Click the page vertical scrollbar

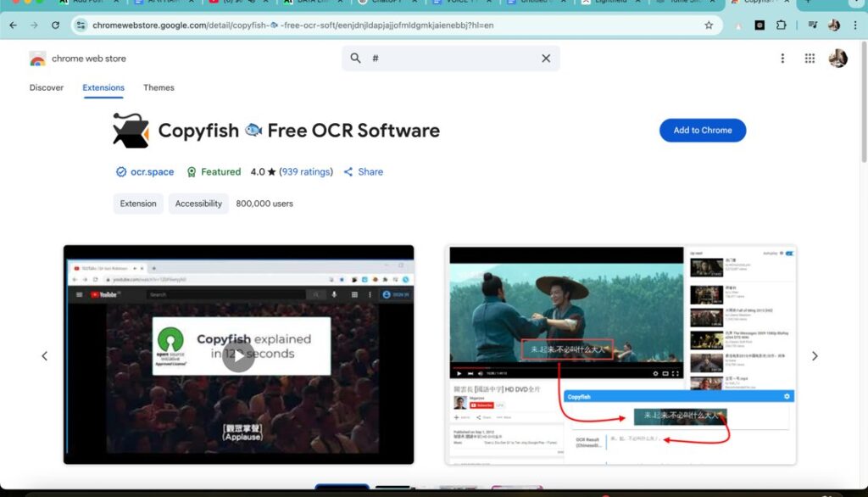tap(864, 102)
